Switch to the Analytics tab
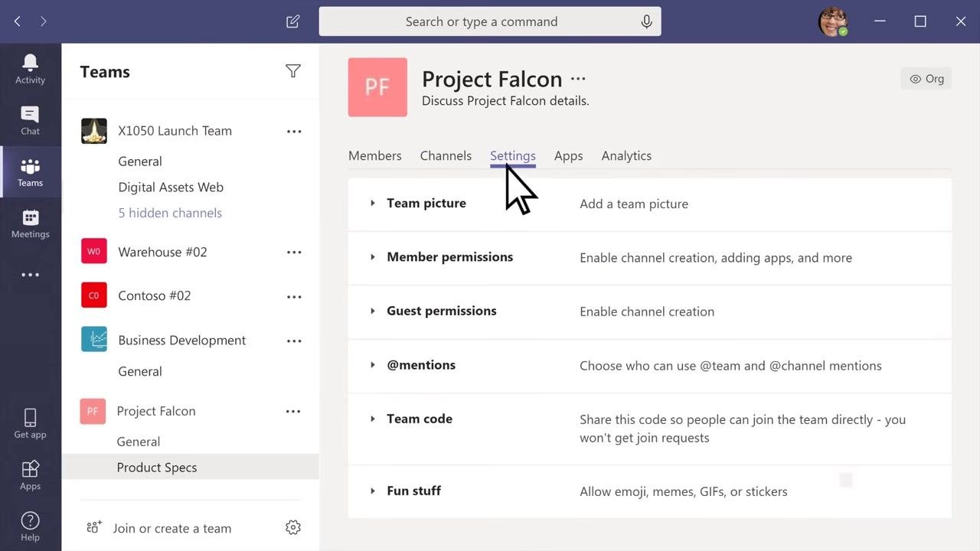Image resolution: width=980 pixels, height=551 pixels. point(626,155)
